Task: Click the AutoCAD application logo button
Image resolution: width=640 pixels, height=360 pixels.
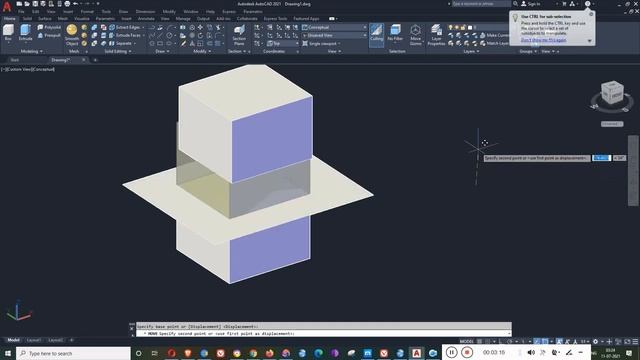Action: pyautogui.click(x=7, y=7)
